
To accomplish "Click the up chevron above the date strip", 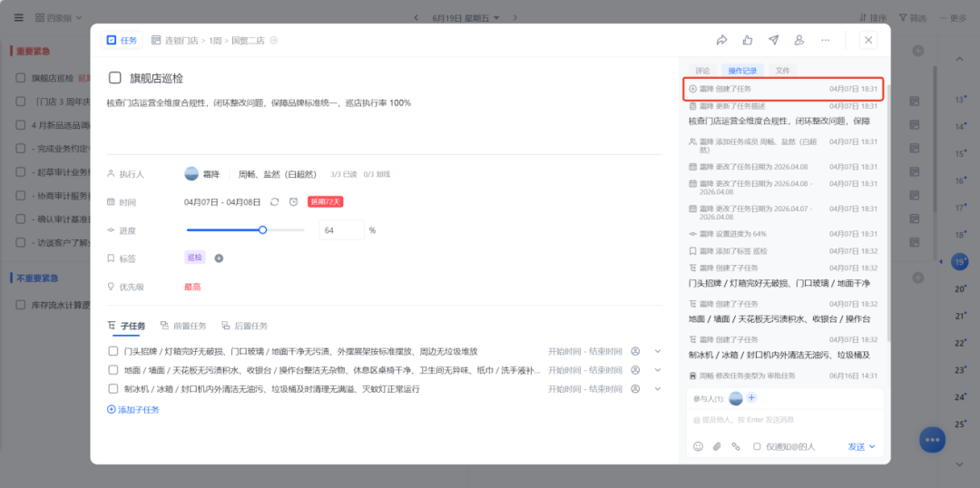I will pos(959,59).
